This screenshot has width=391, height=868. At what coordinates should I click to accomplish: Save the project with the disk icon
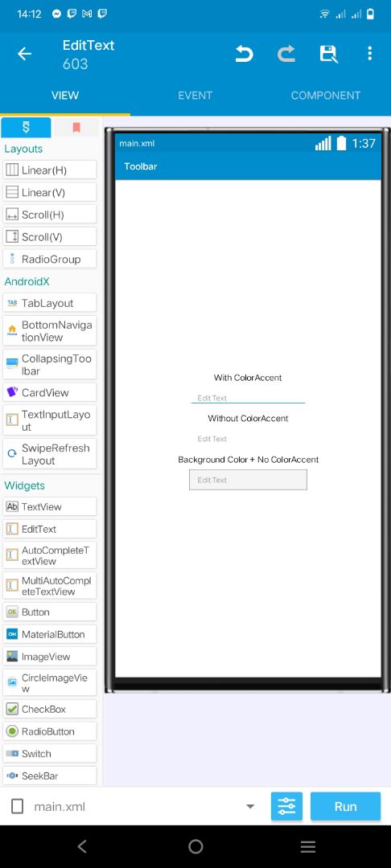(328, 54)
